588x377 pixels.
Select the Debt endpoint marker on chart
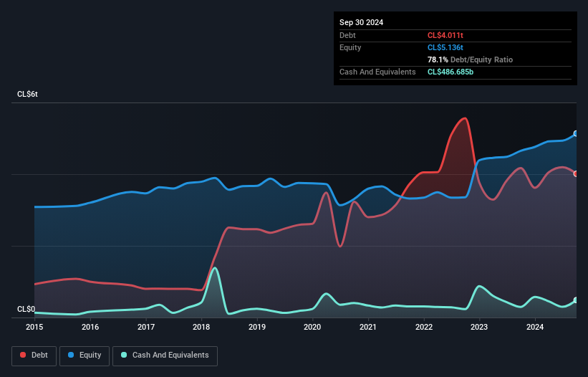(576, 173)
